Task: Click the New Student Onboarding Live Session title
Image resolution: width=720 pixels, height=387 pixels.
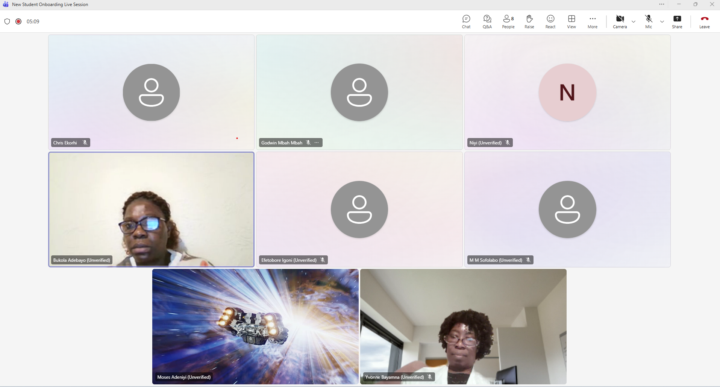Action: pyautogui.click(x=50, y=4)
